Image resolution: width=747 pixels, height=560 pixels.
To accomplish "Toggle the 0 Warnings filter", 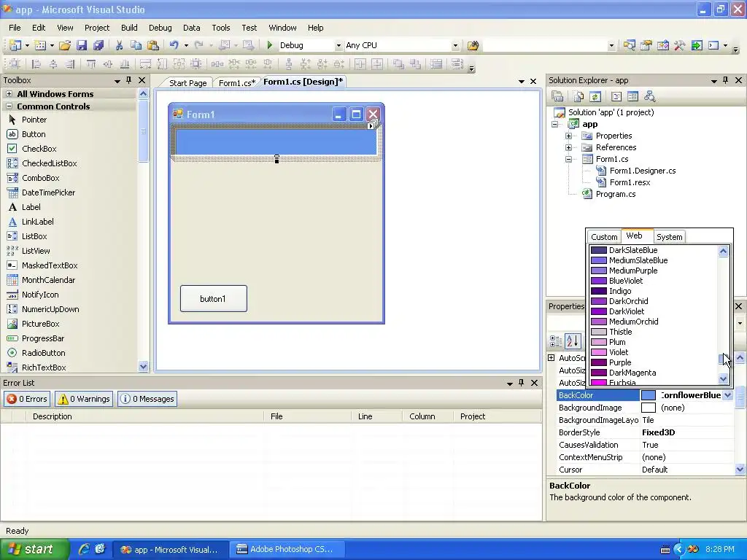I will pos(84,399).
